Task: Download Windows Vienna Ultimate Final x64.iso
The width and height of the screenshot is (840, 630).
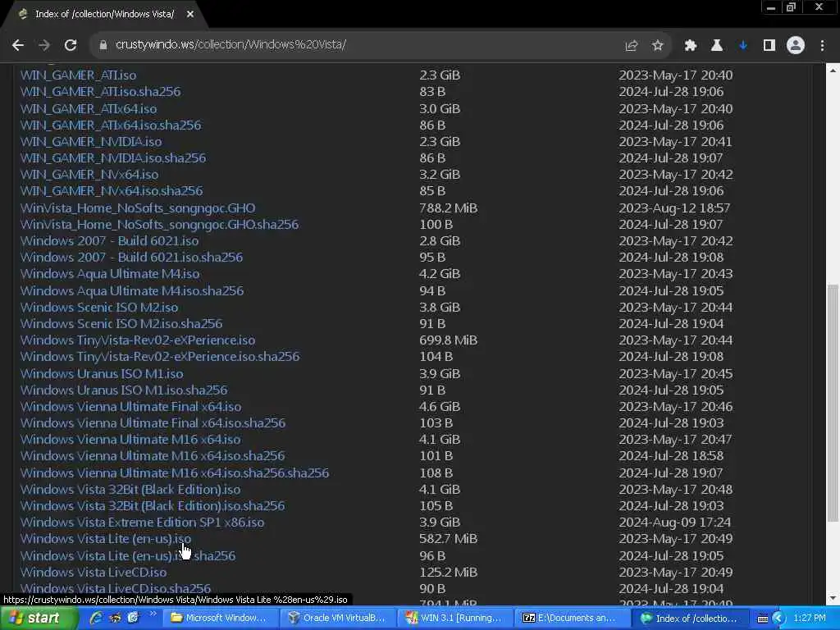Action: [130, 407]
